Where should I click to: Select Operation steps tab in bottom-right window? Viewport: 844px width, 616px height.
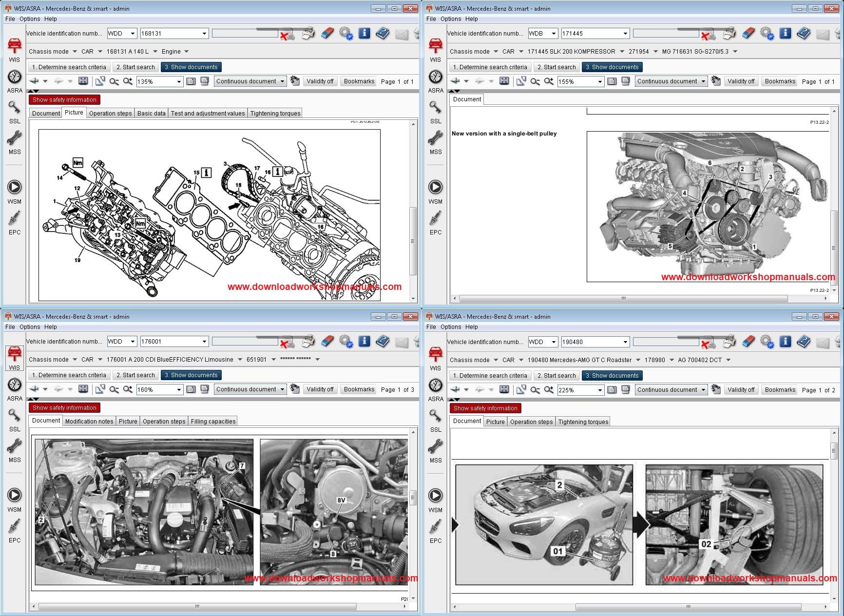click(532, 422)
